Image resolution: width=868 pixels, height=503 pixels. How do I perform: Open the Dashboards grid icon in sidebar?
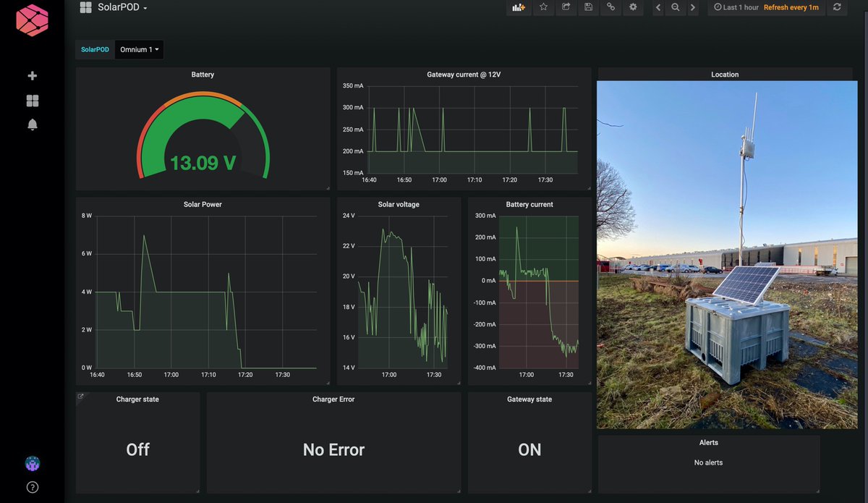coord(32,101)
